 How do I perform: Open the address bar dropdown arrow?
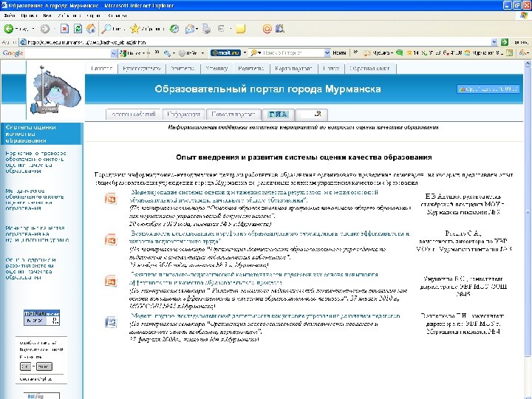[494, 42]
